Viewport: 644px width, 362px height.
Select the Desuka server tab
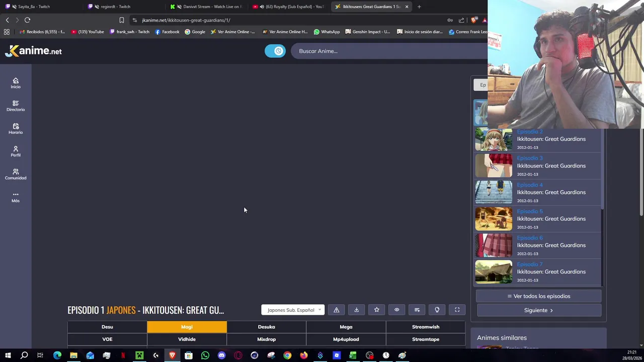coord(266,327)
